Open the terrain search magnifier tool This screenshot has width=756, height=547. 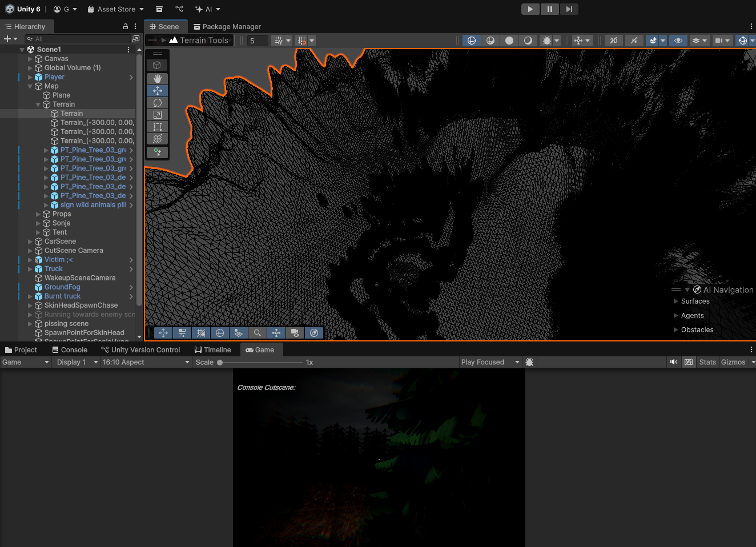(x=258, y=333)
